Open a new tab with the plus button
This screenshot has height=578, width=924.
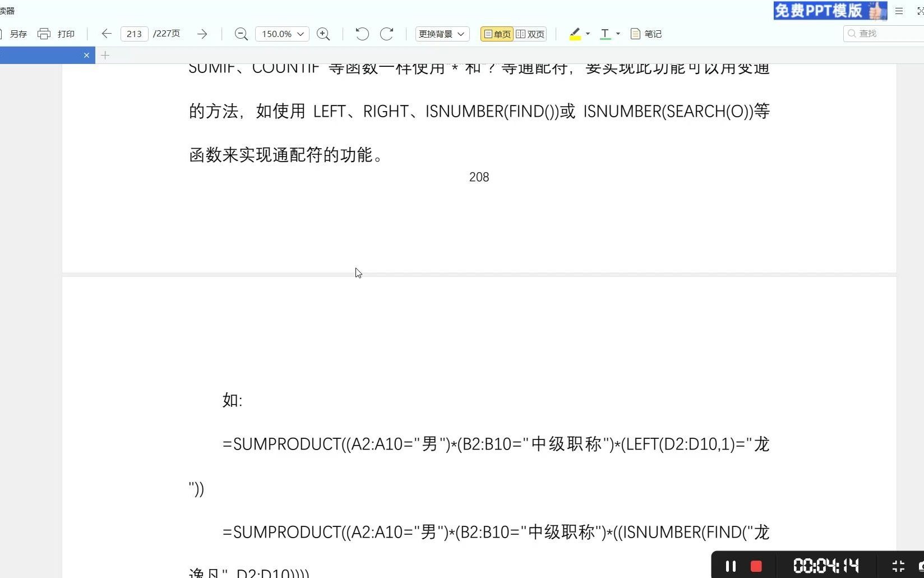pos(105,55)
